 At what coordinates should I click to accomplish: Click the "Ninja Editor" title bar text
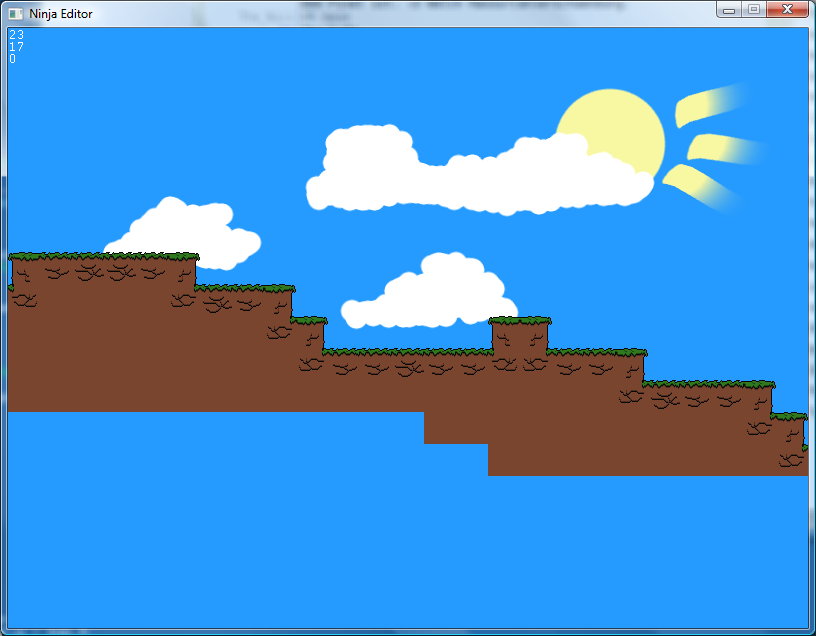click(61, 13)
